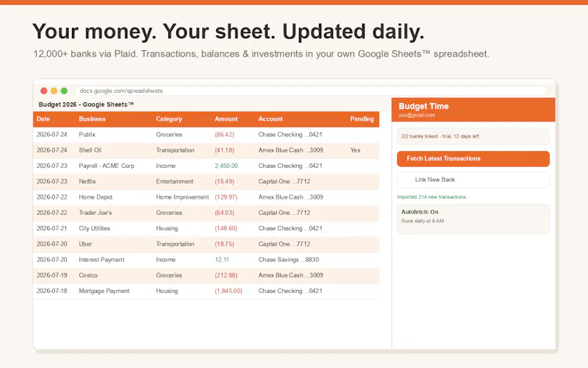Select the Date column header
This screenshot has width=588, height=368.
(x=43, y=119)
